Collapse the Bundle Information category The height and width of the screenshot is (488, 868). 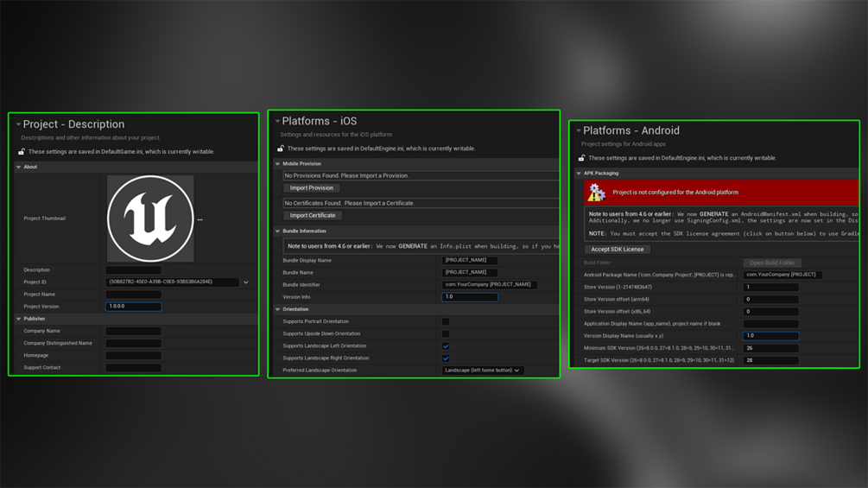278,231
